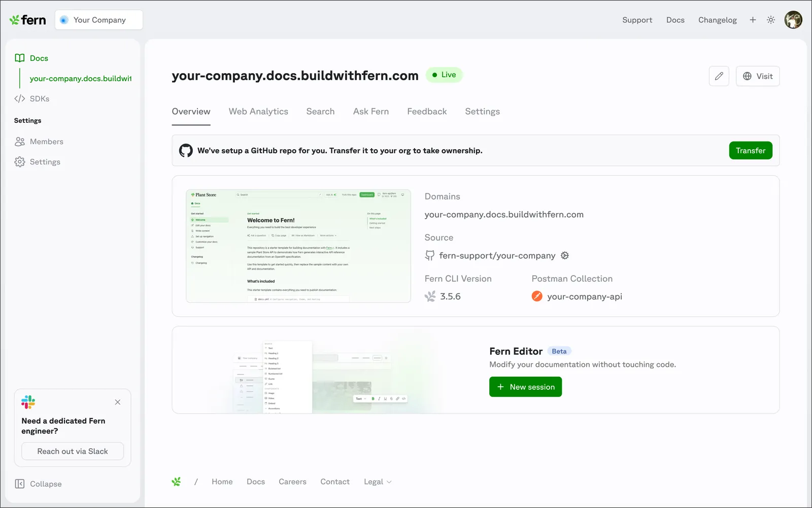Click the Fern CLI version 3.5.6
Image resolution: width=812 pixels, height=508 pixels.
pos(450,296)
